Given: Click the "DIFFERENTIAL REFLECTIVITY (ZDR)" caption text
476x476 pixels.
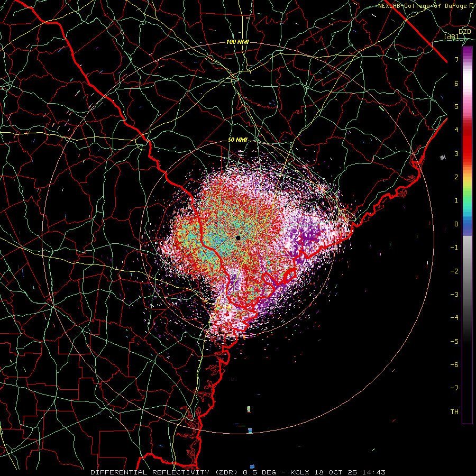Looking at the screenshot, I should tap(164, 472).
